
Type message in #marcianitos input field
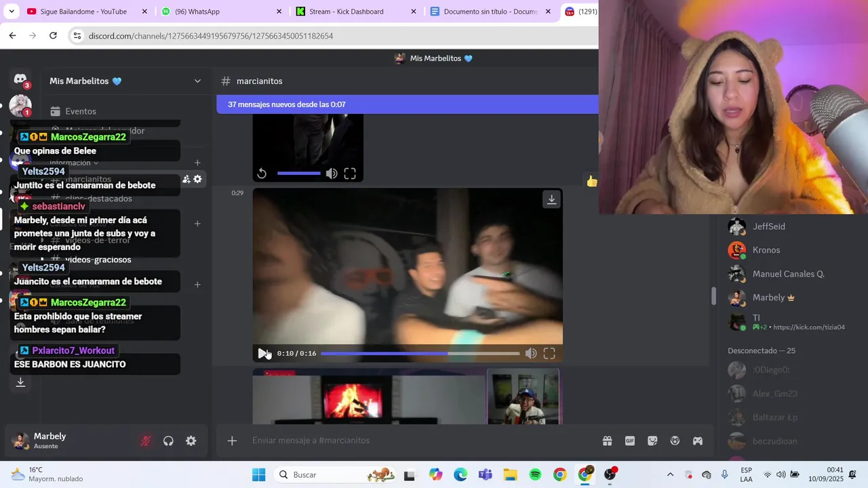[420, 441]
